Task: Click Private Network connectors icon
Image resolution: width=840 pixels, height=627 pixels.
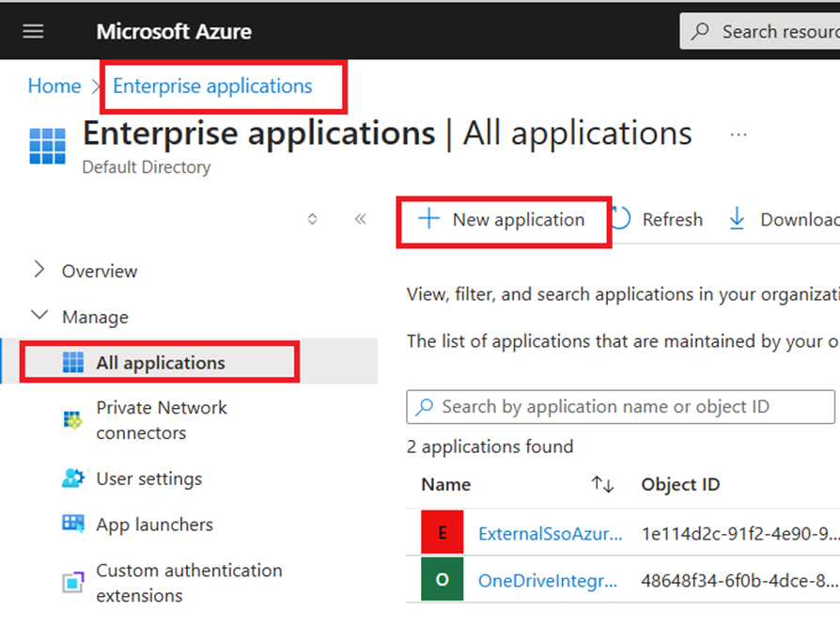Action: (73, 420)
